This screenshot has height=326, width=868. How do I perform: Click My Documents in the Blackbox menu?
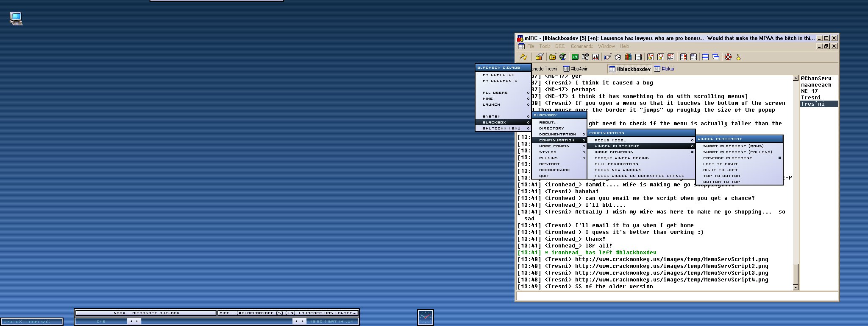click(503, 81)
